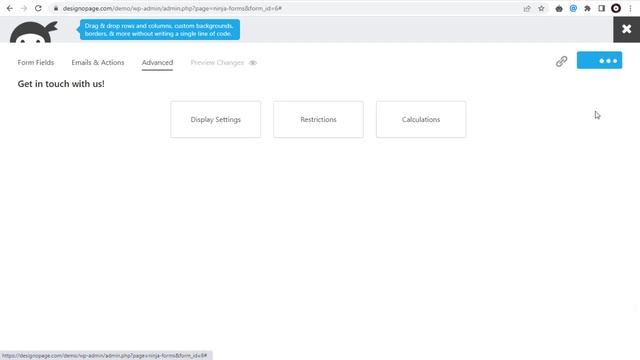Click the dark extension icon beside star
Viewport: 640px width, 360px height.
(559, 8)
